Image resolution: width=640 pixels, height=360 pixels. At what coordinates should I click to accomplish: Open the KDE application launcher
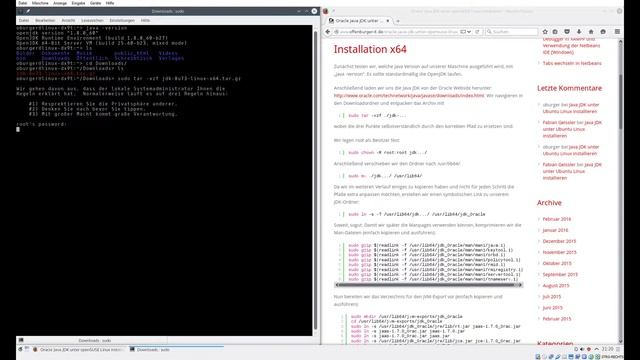coord(20,350)
